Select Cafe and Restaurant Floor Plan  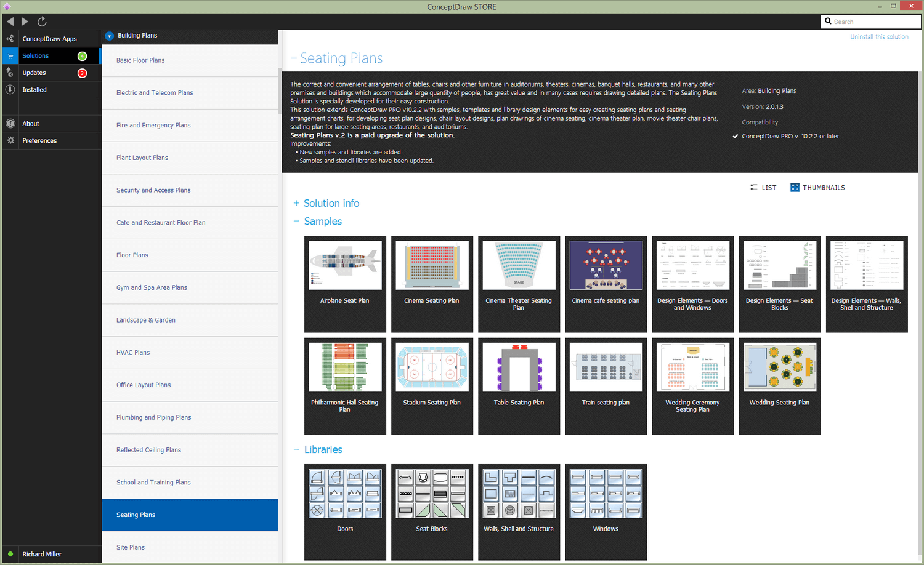click(x=190, y=223)
